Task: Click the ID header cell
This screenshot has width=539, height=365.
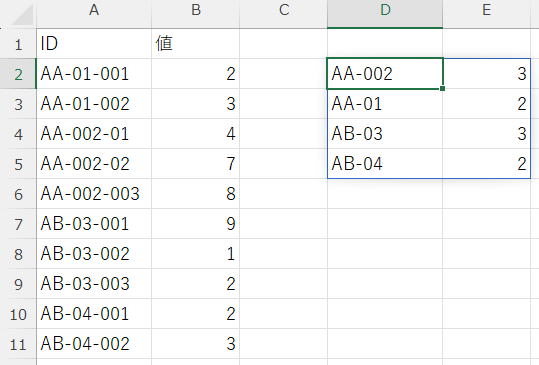Action: (x=94, y=44)
